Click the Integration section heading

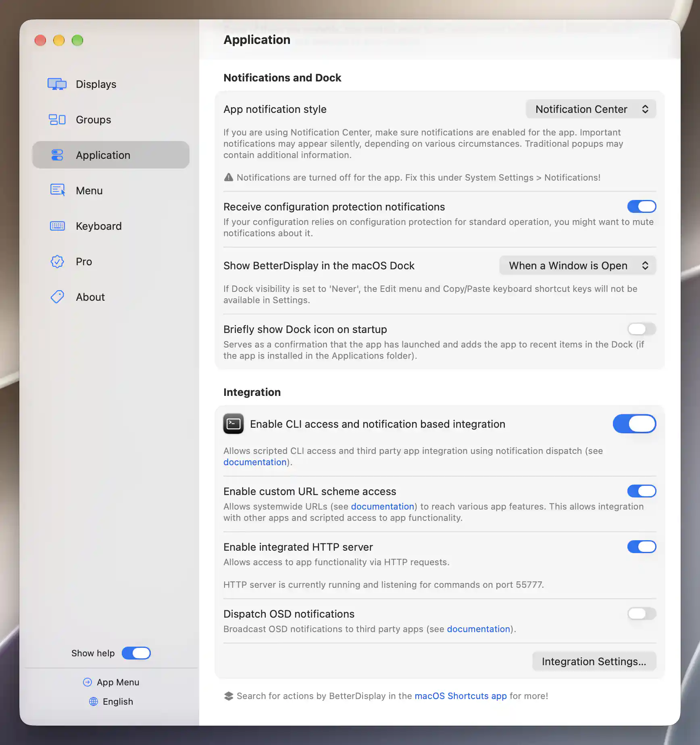252,392
